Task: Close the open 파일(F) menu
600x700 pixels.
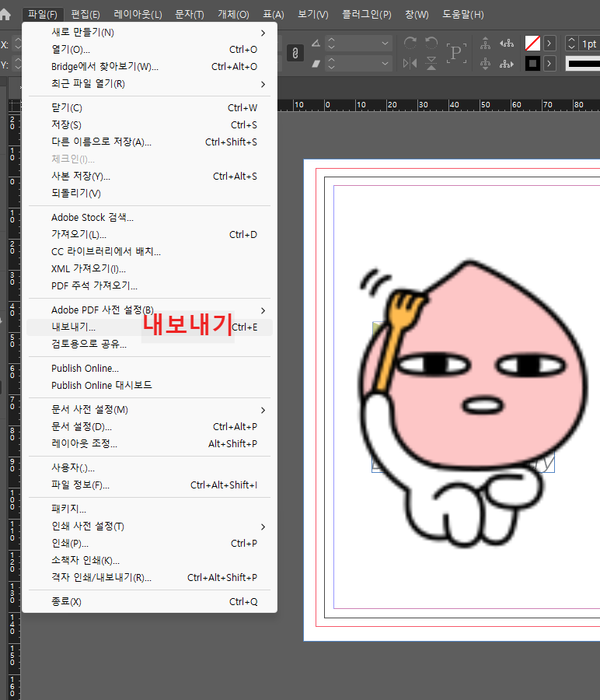Action: [x=43, y=14]
